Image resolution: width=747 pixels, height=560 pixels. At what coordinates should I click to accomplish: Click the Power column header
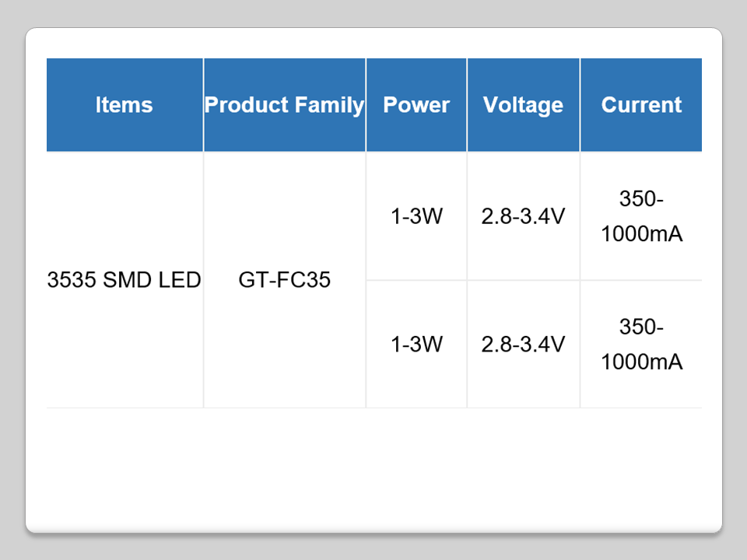(x=416, y=105)
